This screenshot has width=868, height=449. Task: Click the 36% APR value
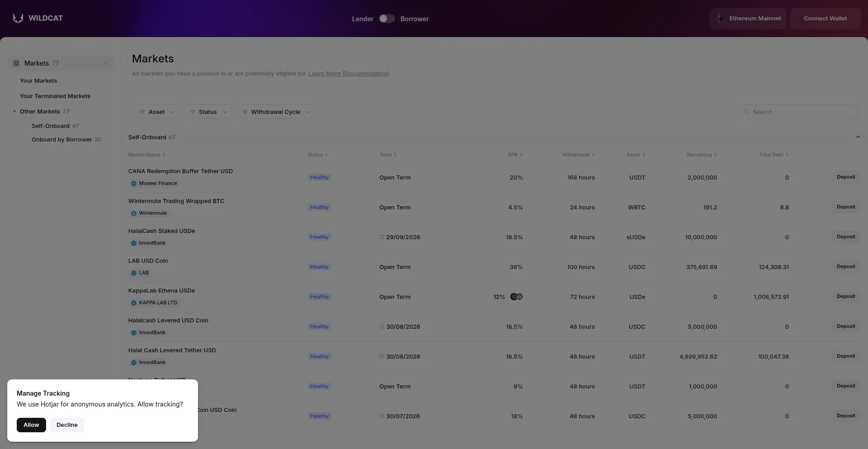coord(516,267)
